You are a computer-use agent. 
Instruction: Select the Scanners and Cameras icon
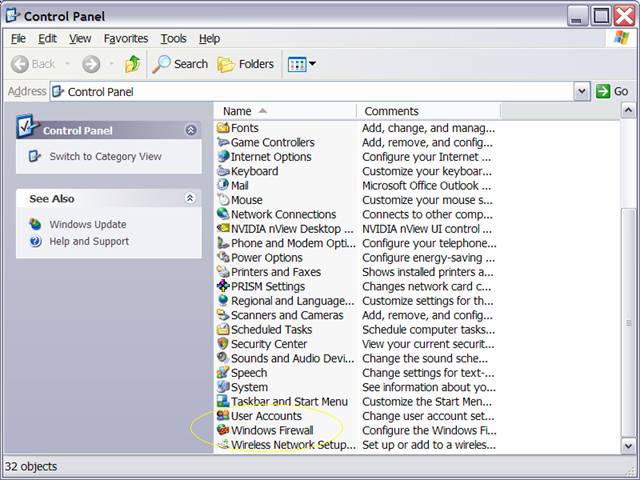pos(223,315)
